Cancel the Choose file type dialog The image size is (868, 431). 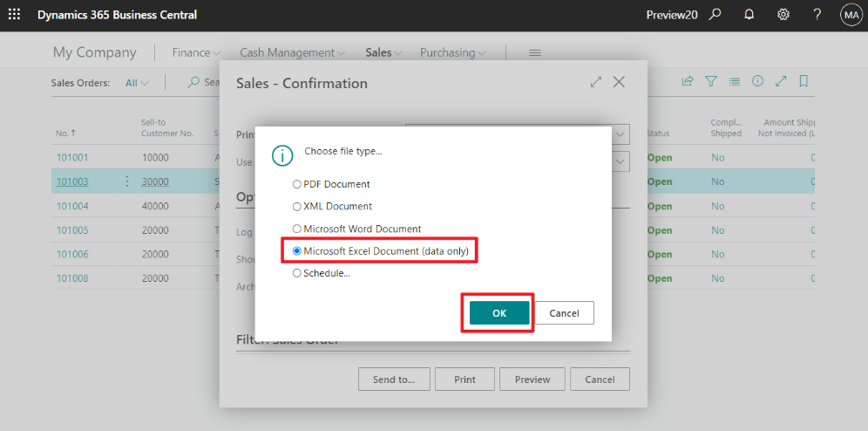[x=564, y=313]
